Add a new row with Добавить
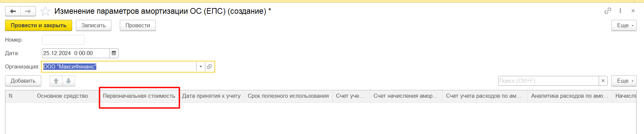644x134 pixels. [x=23, y=81]
